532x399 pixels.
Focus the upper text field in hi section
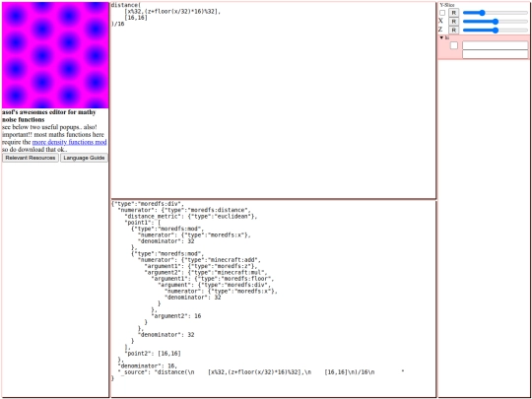tap(495, 45)
